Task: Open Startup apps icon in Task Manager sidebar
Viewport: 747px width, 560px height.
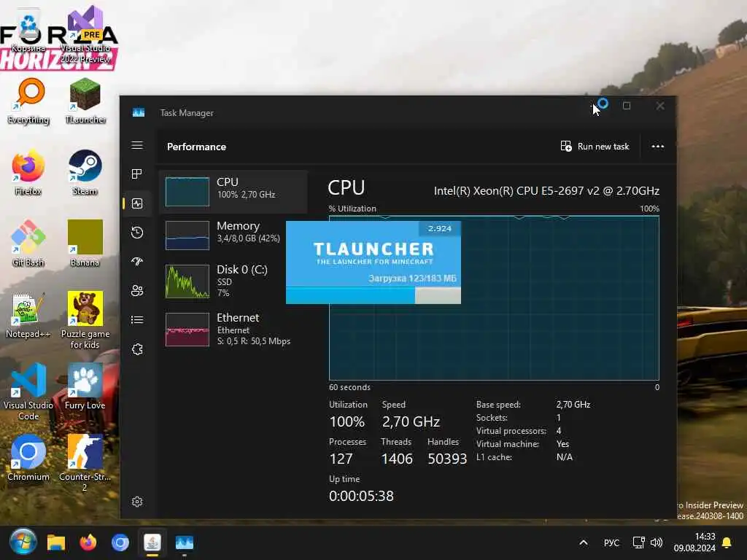Action: pyautogui.click(x=137, y=262)
